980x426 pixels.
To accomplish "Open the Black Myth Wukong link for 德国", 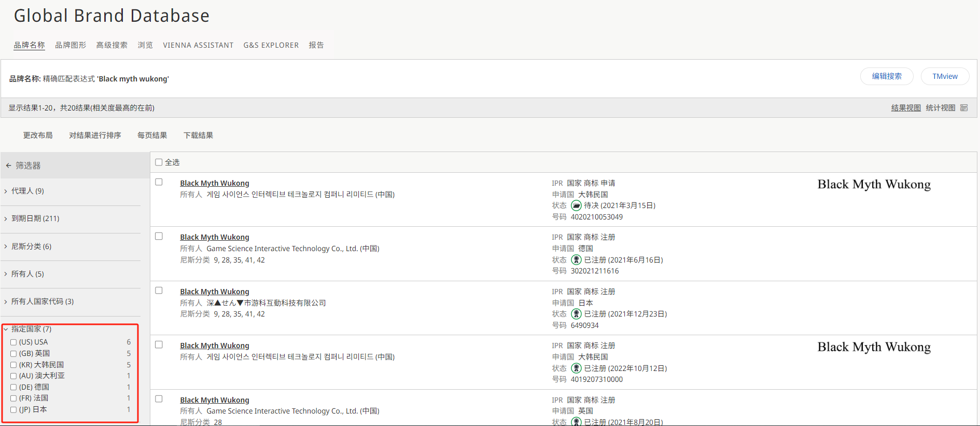I will pyautogui.click(x=215, y=237).
